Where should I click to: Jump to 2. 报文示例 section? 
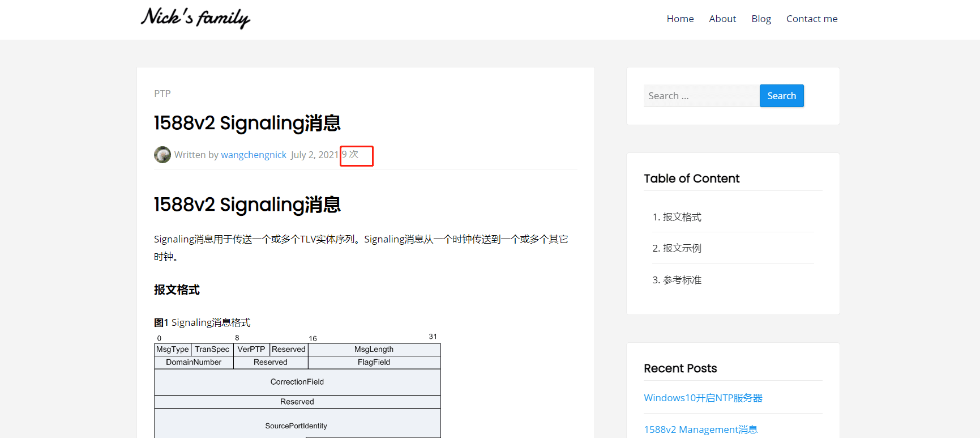[x=677, y=248]
